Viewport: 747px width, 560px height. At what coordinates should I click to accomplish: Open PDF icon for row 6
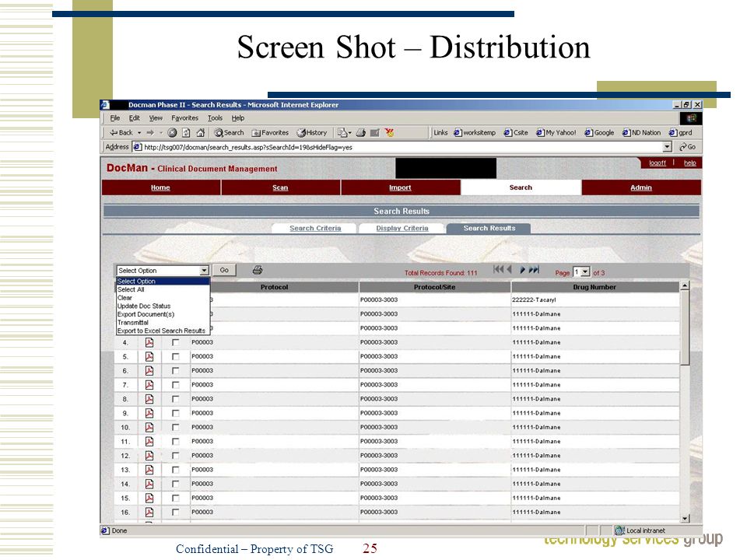click(149, 370)
